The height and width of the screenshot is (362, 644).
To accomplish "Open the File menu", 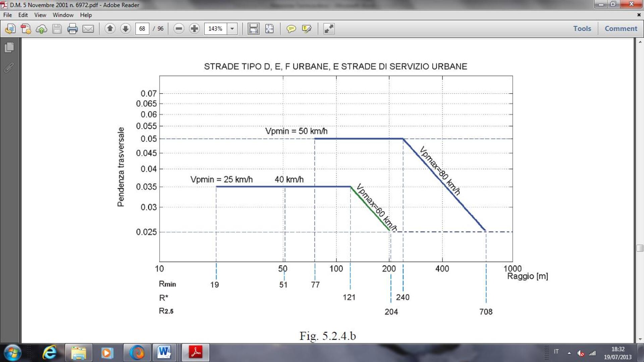I will [7, 15].
